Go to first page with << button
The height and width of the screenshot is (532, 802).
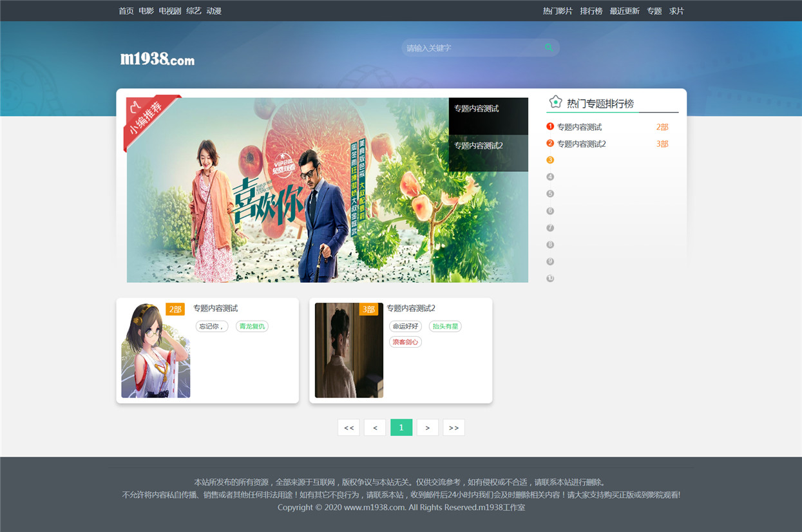[348, 428]
